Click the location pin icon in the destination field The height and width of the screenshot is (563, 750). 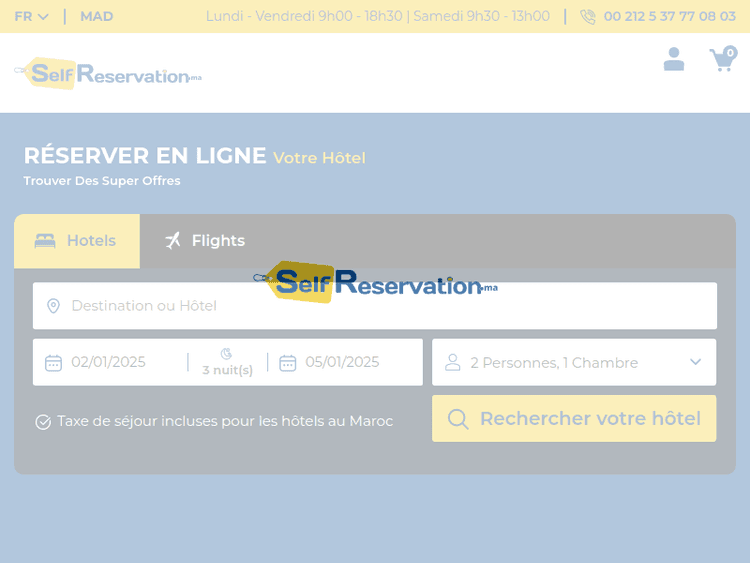pos(54,306)
